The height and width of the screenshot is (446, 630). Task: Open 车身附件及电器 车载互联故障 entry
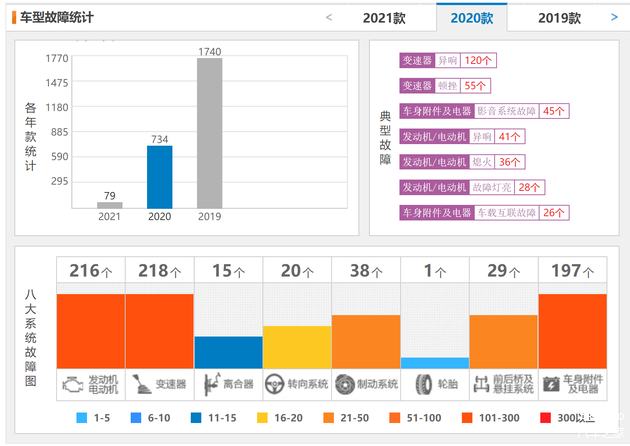point(484,212)
